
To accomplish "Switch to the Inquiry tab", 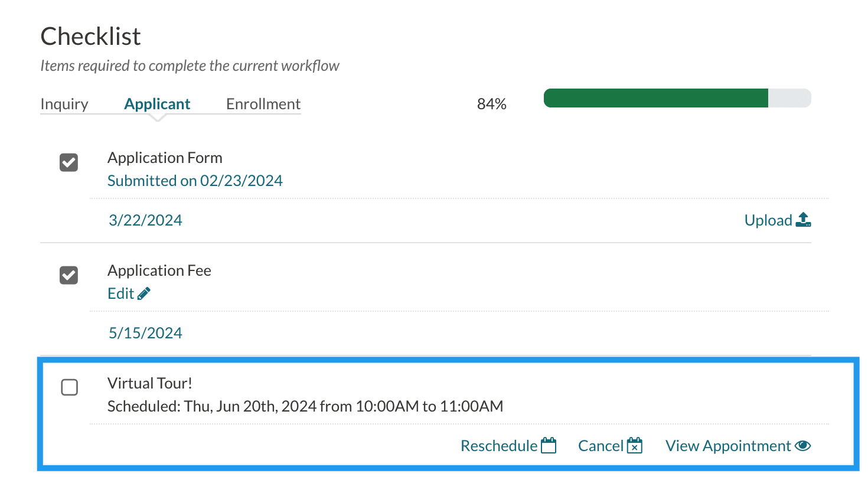I will click(64, 104).
